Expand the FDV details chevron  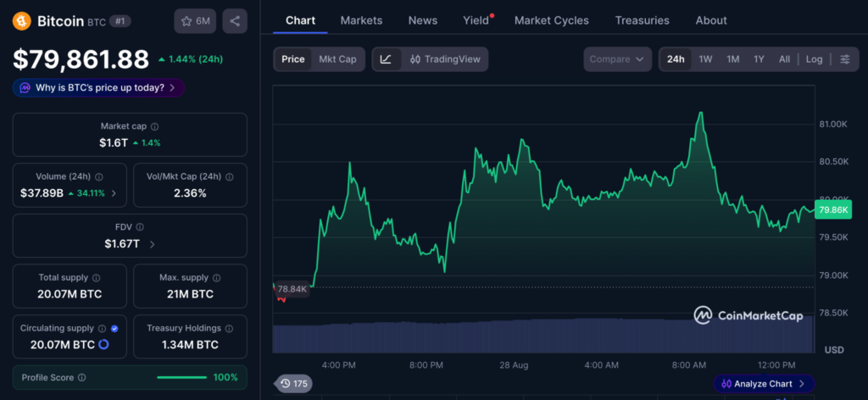coord(153,244)
